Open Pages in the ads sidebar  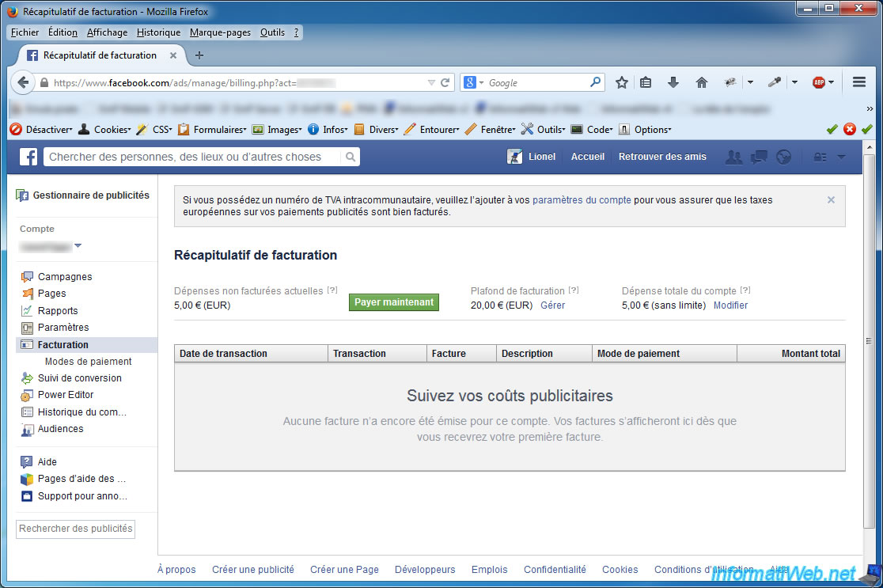[51, 294]
